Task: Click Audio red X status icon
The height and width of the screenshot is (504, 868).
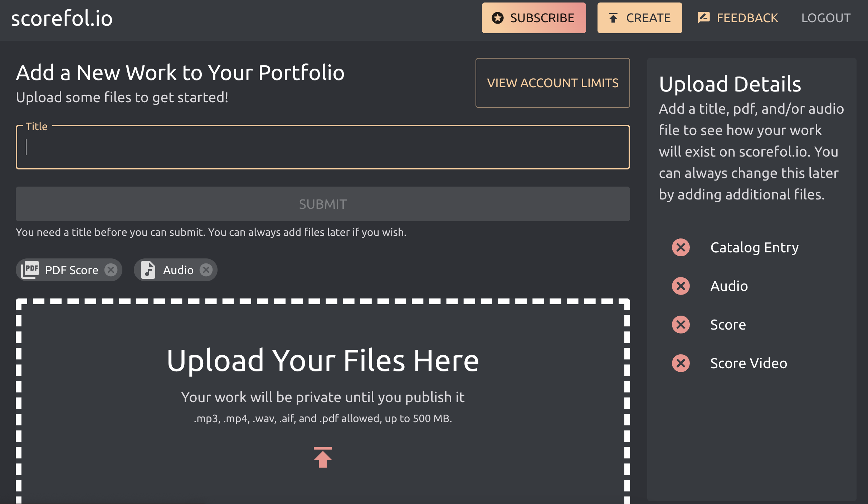Action: tap(681, 286)
